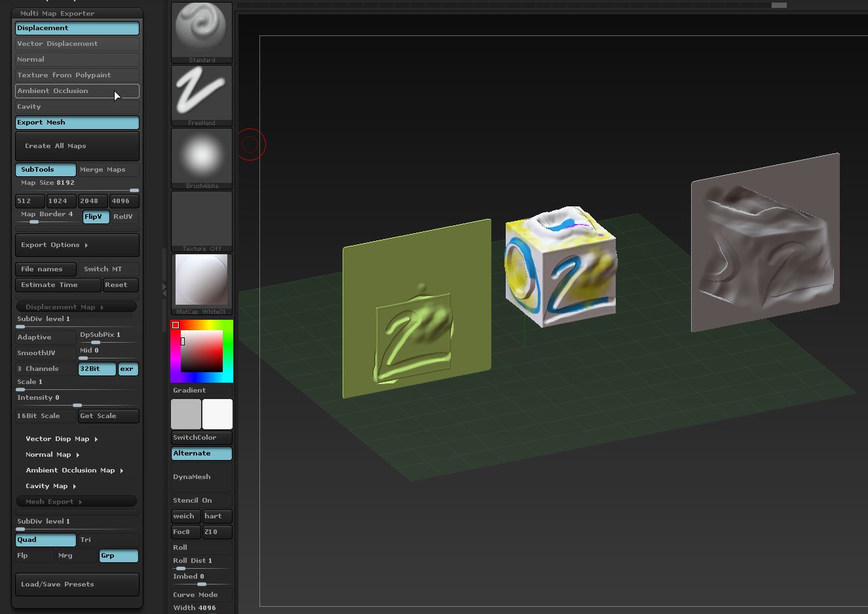Screen dimensions: 868x614
Task: Toggle the SmoothUV option
Action: 46,353
